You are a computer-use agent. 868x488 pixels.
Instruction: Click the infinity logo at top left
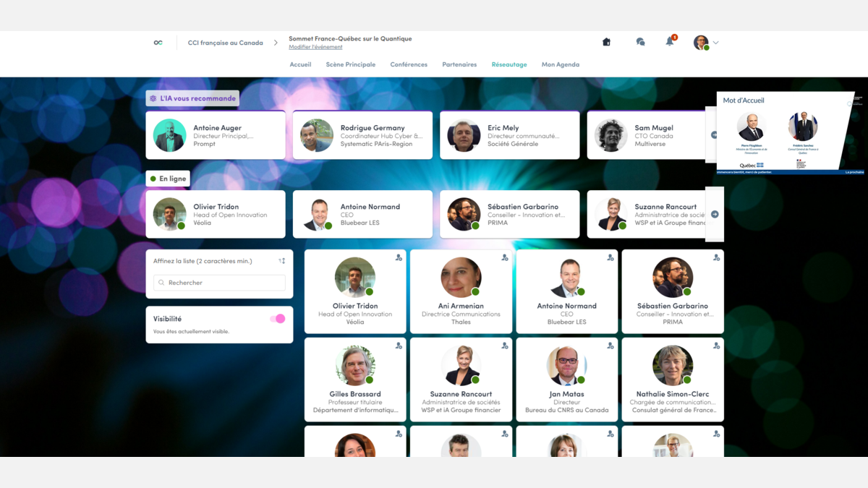coord(158,43)
